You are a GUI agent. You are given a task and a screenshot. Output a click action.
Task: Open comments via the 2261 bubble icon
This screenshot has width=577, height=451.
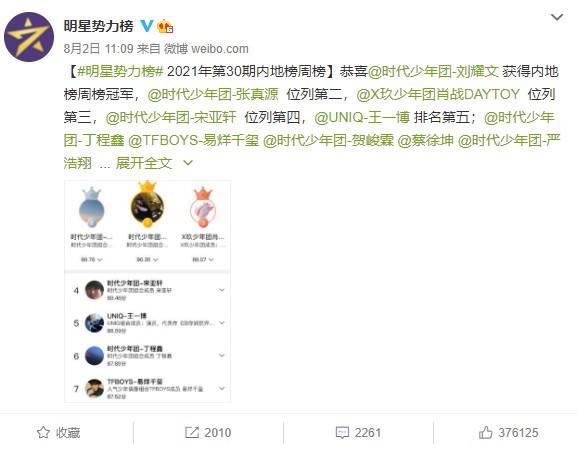pyautogui.click(x=358, y=433)
